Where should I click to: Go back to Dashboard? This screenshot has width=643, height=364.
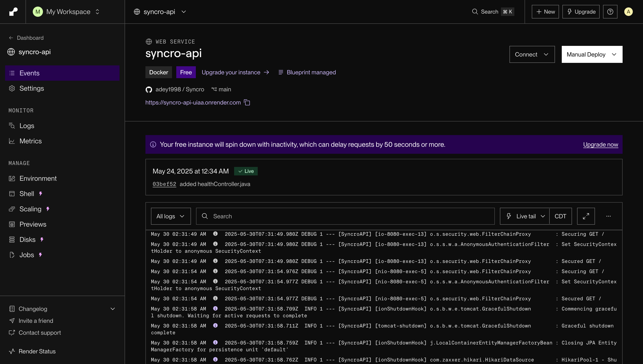26,38
